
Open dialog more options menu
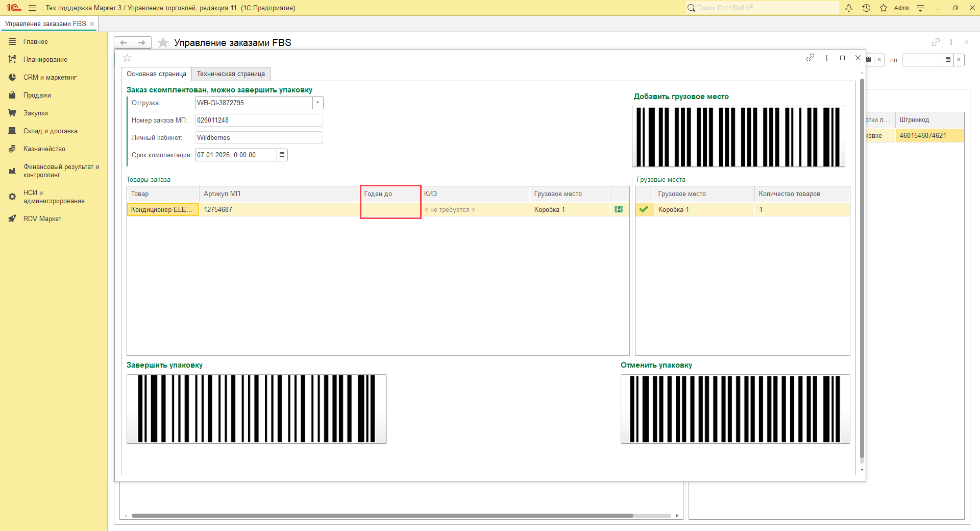826,58
